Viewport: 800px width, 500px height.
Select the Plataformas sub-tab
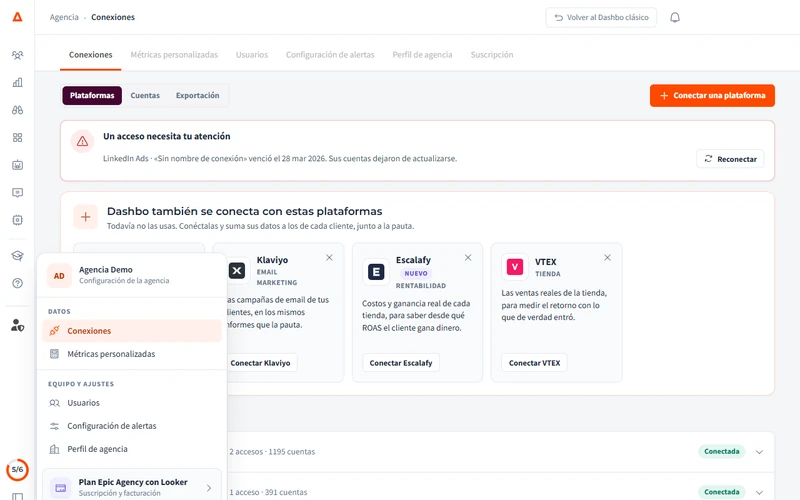coord(92,95)
